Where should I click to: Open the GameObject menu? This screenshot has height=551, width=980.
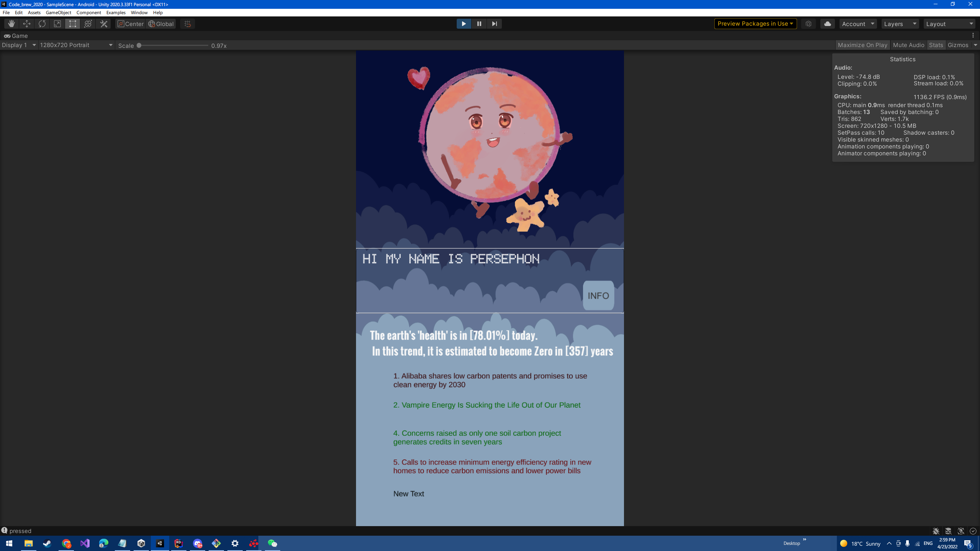58,13
